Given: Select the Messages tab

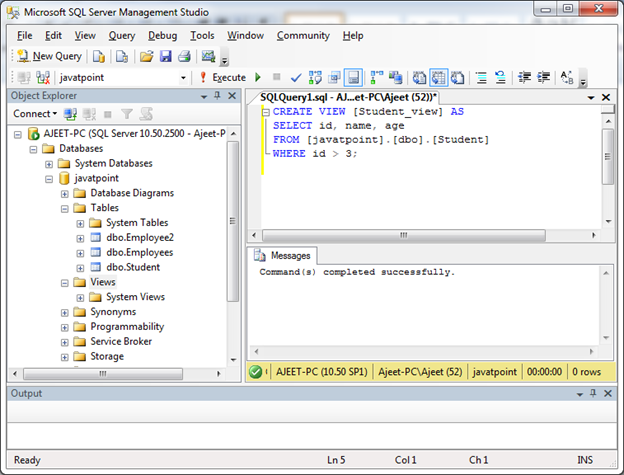Looking at the screenshot, I should 282,255.
